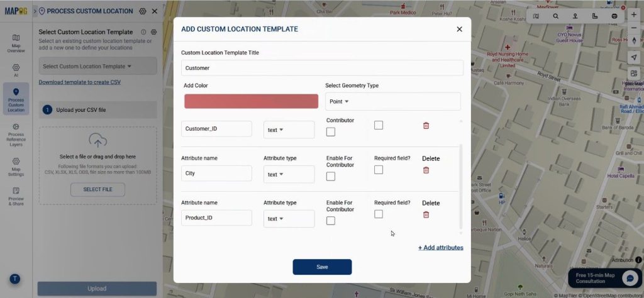Open the AI sidebar section
This screenshot has width=644, height=298.
[16, 70]
